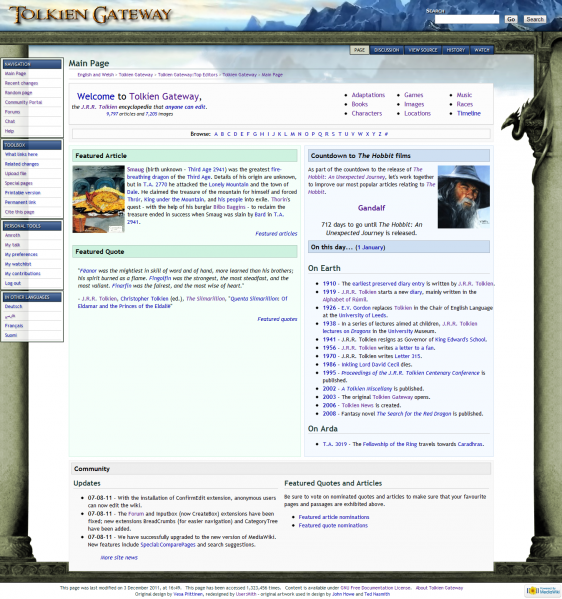This screenshot has width=562, height=599.
Task: Open the Music category link
Action: (x=464, y=95)
